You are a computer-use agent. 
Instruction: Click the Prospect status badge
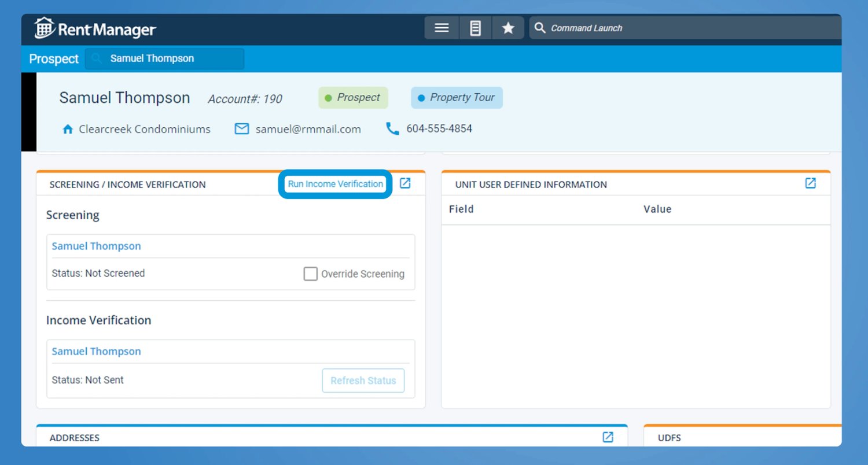coord(353,98)
